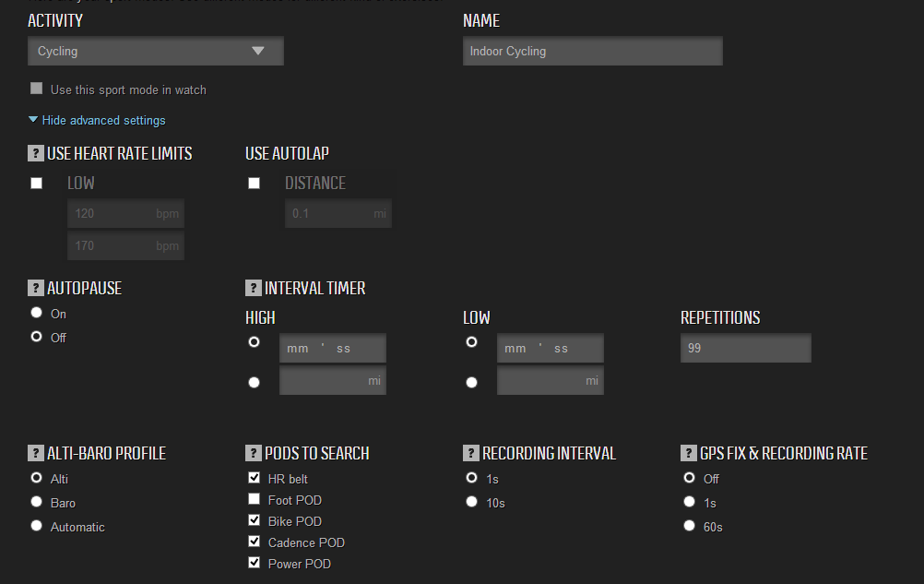Select the Baro altitude profile
This screenshot has width=924, height=584.
pos(37,502)
